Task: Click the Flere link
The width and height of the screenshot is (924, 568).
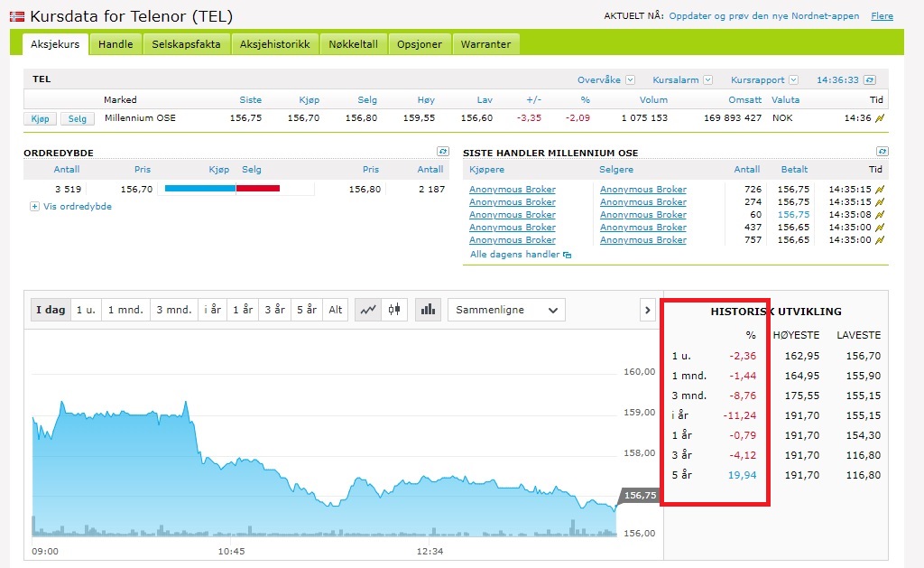Action: tap(882, 16)
